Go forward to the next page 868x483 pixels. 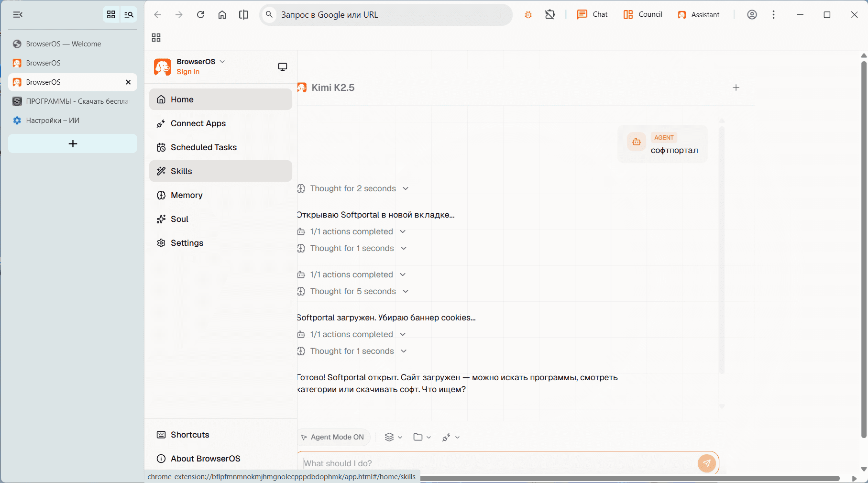click(x=179, y=15)
